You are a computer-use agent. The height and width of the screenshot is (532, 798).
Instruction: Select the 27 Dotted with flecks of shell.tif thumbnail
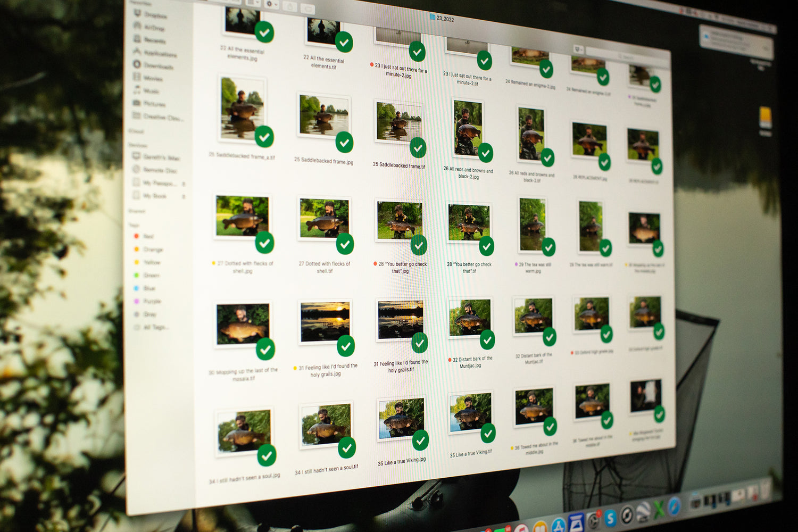[x=323, y=218]
